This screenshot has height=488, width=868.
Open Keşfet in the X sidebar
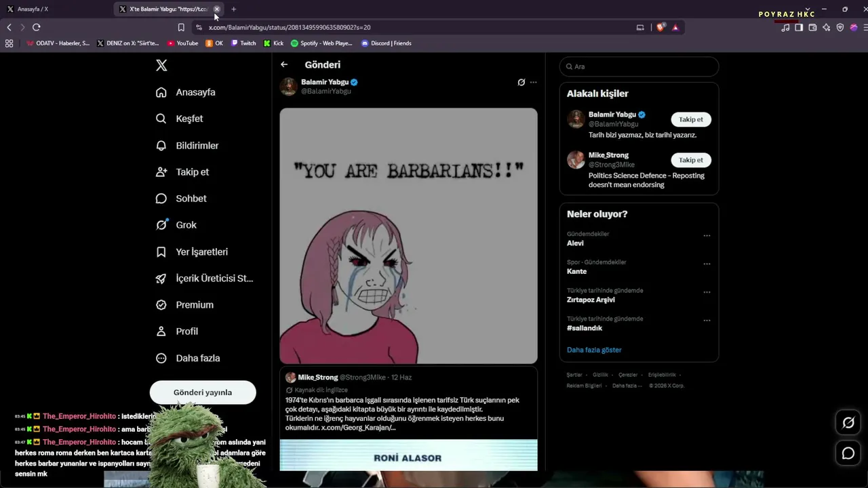point(179,119)
